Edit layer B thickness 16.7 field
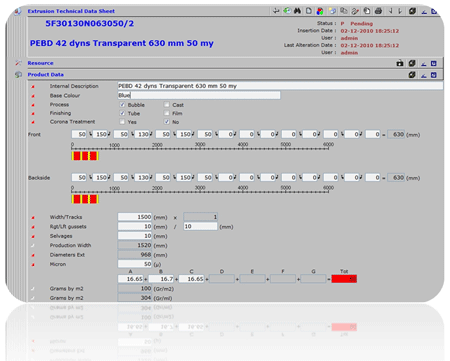The image size is (450, 361). click(x=161, y=279)
